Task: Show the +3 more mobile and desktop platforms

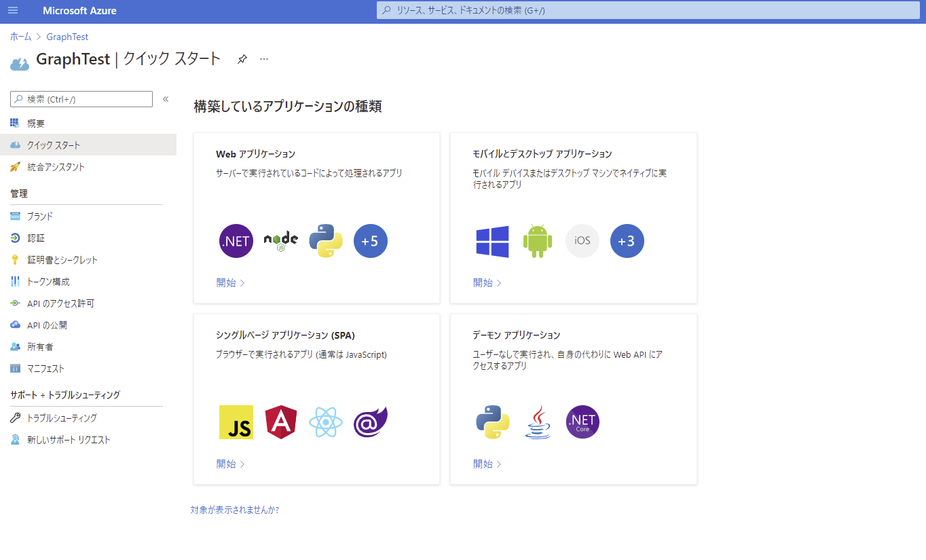Action: 627,241
